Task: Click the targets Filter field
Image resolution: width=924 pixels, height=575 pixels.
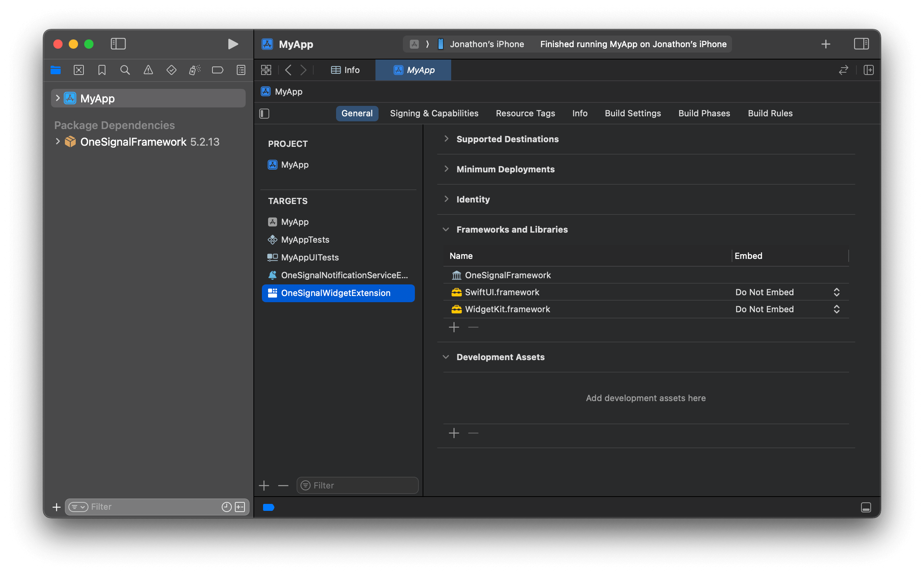Action: [358, 485]
